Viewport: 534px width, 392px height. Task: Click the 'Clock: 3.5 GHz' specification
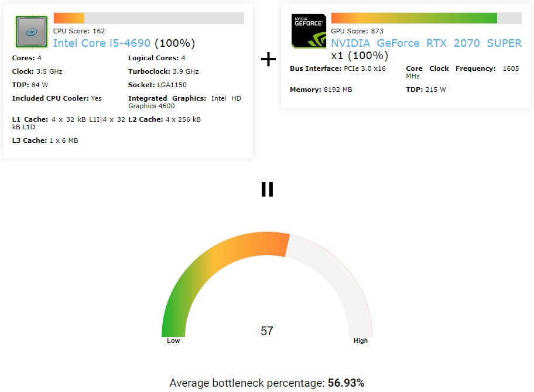tap(37, 71)
